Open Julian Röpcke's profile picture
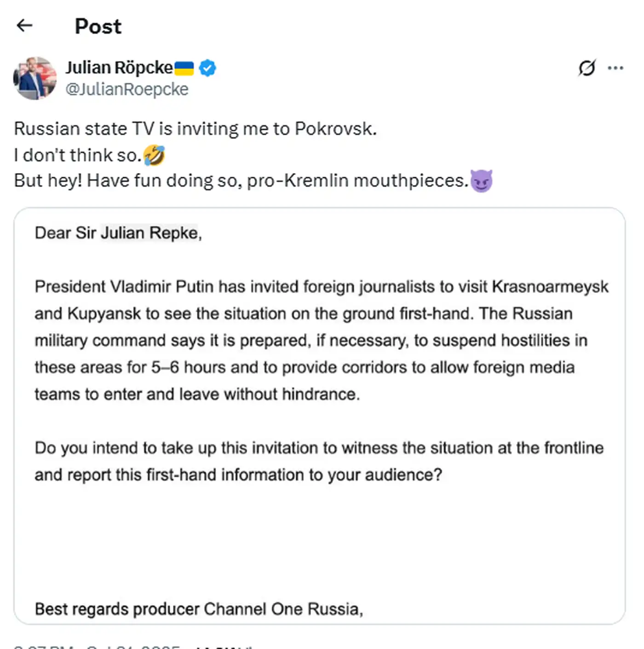Image resolution: width=644 pixels, height=649 pixels. pyautogui.click(x=35, y=78)
